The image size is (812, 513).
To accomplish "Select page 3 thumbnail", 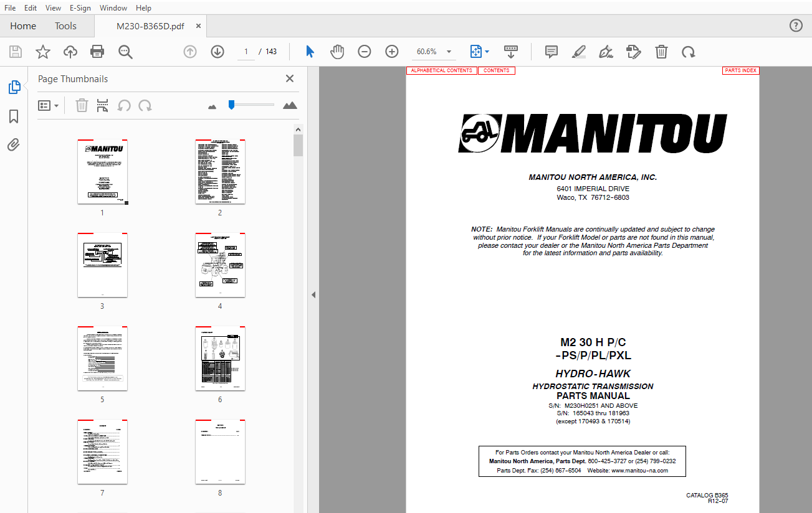I will point(102,265).
